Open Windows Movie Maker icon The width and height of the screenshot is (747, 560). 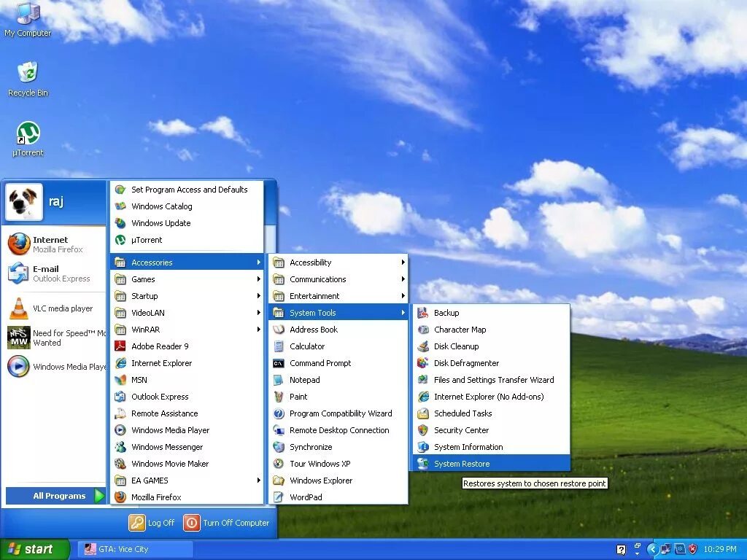point(120,463)
